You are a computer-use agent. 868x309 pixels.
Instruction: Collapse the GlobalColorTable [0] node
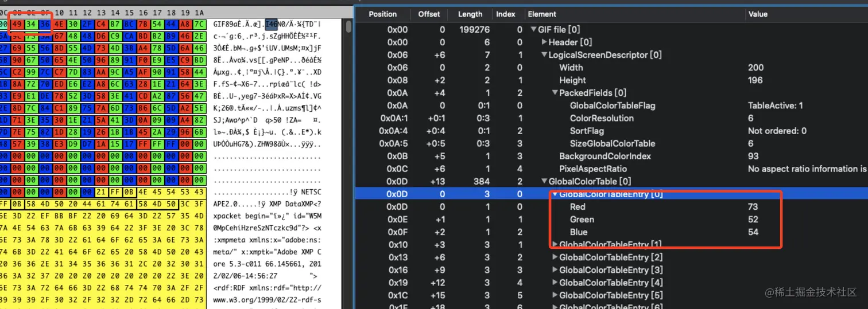[x=544, y=181]
